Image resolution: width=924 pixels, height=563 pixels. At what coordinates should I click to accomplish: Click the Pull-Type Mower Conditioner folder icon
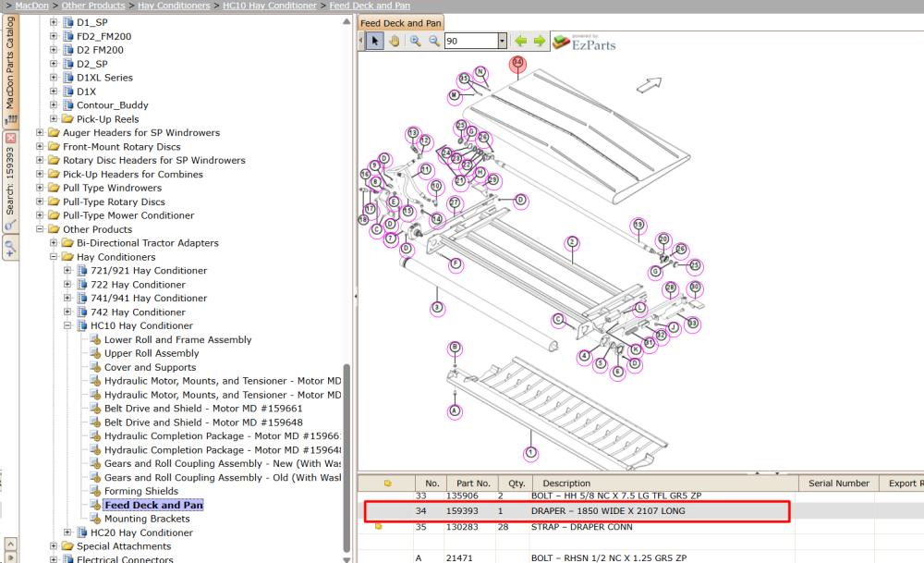tap(55, 215)
